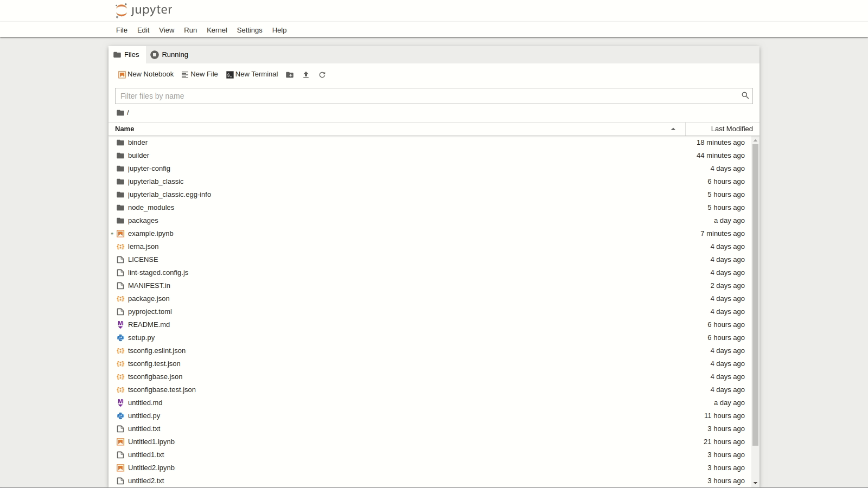Click the '7 minutes ago' modified time
Viewport: 868px width, 488px height.
tap(723, 234)
